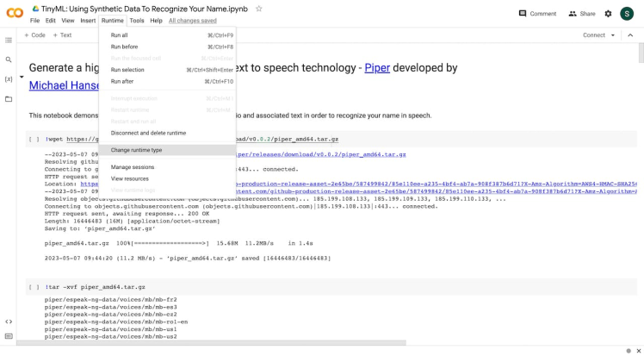The height and width of the screenshot is (356, 644).
Task: Select Change runtime type
Action: [x=167, y=150]
